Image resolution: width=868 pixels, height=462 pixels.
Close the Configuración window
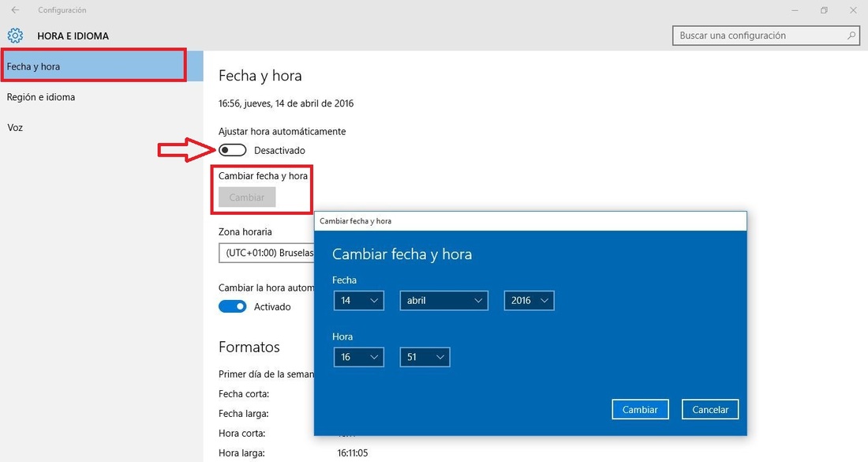(853, 10)
